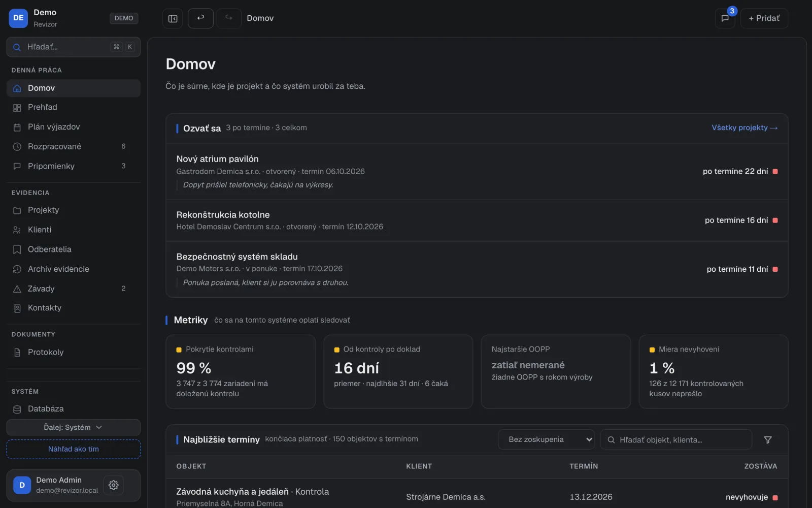
Task: Open the Miera nevyhovení metric card
Action: point(713,371)
